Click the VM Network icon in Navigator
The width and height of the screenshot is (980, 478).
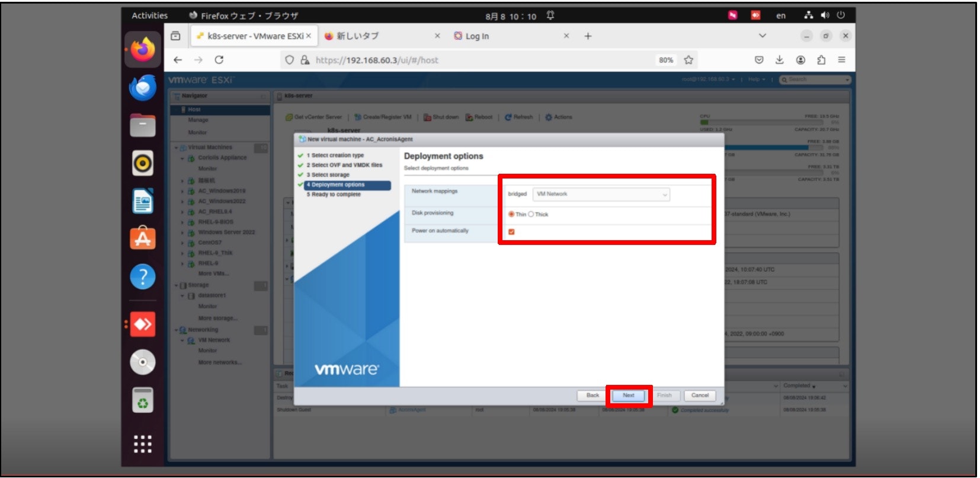tap(191, 340)
